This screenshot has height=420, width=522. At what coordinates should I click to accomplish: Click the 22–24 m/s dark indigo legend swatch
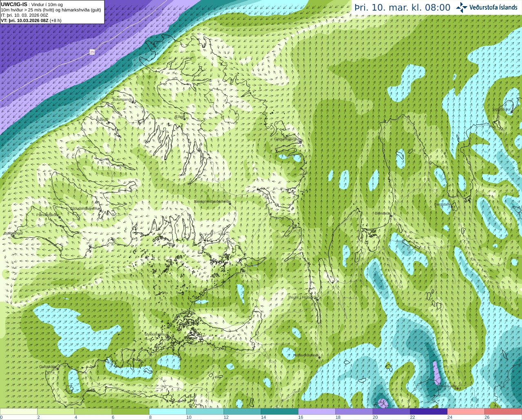pyautogui.click(x=429, y=411)
